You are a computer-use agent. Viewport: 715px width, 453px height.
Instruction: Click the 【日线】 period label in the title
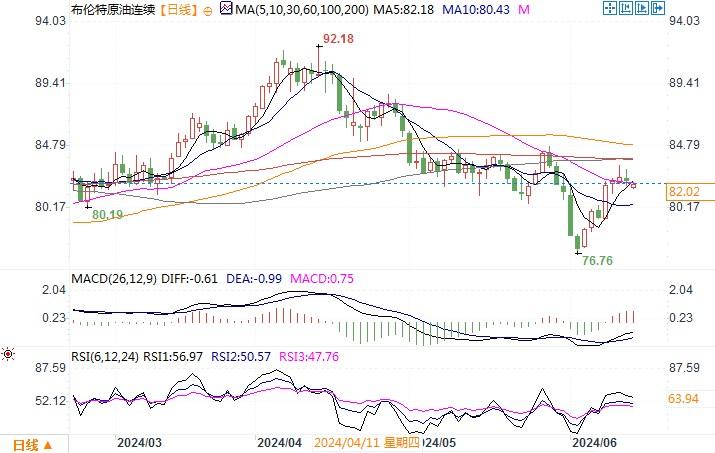click(180, 10)
